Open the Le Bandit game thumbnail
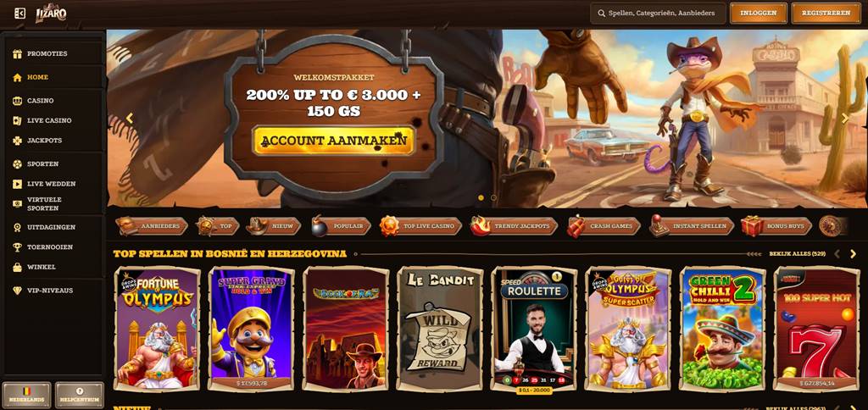Screen dimensions: 868x410 (440, 329)
